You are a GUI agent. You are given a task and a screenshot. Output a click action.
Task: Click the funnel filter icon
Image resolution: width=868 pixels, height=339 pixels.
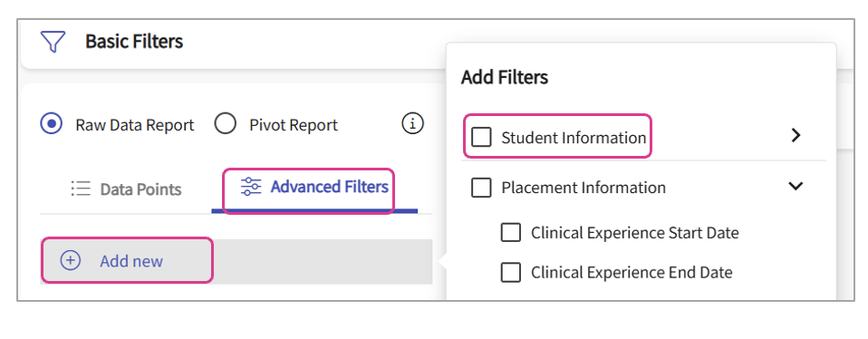click(53, 42)
